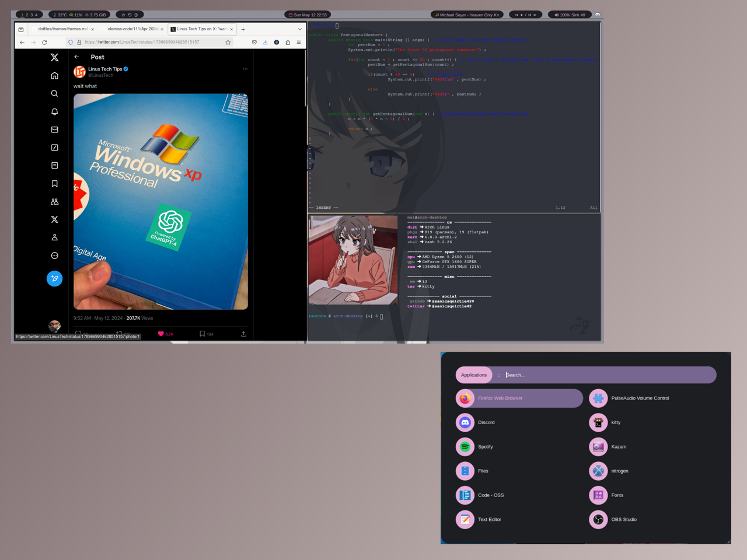Image resolution: width=747 pixels, height=560 pixels.
Task: Open Premium X icon in sidebar
Action: 54,219
